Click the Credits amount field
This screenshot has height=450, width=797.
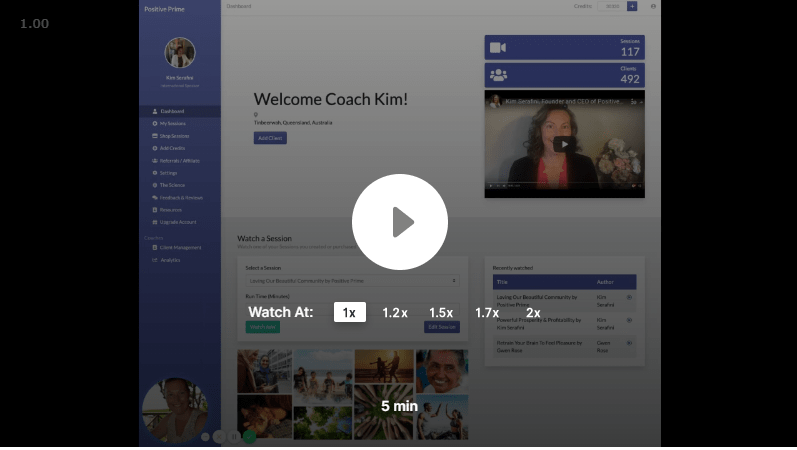[x=611, y=6]
